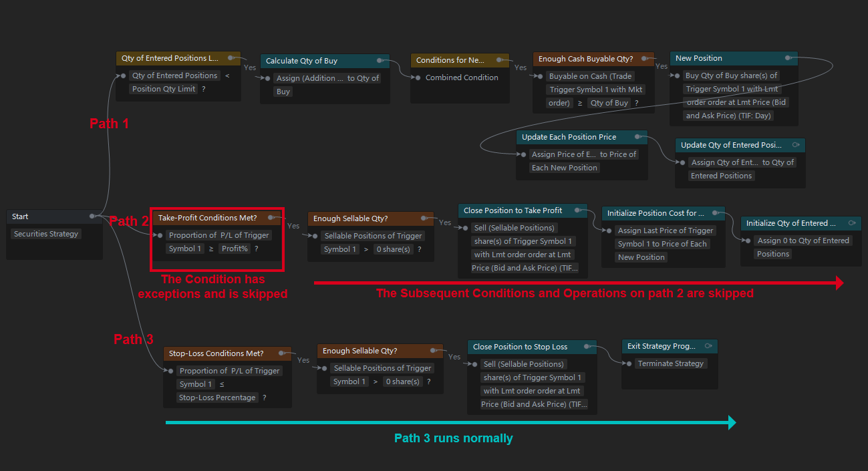Viewport: 868px width, 471px height.
Task: Select the Update Each Position Price node title
Action: point(569,137)
